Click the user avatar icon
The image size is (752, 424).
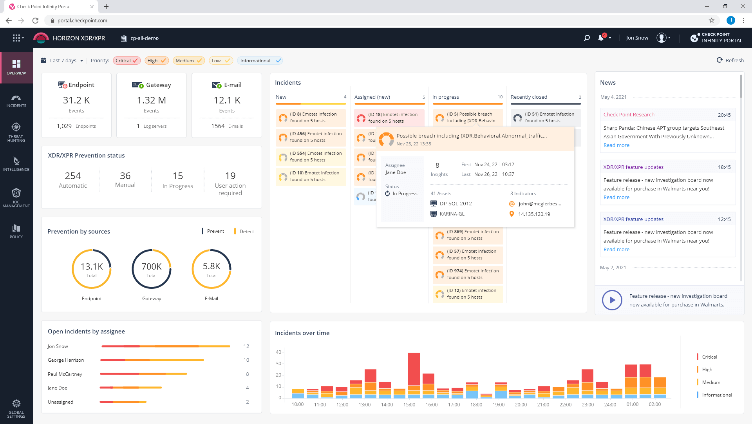[662, 38]
